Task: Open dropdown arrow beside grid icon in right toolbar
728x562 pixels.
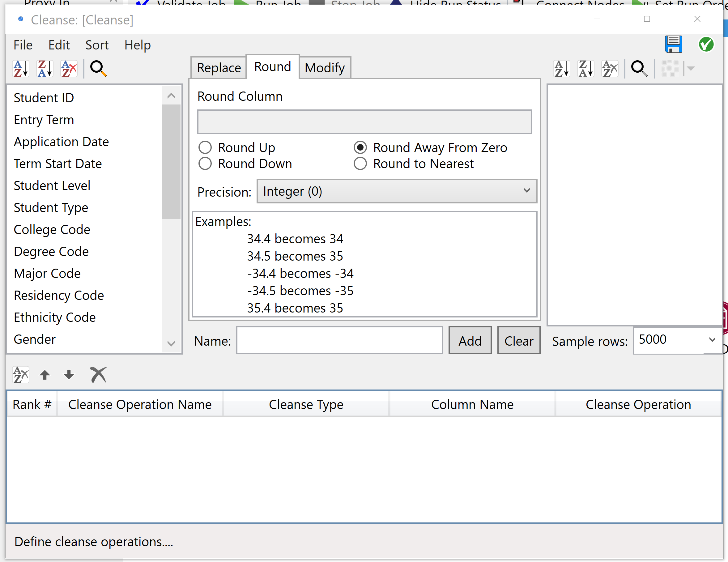Action: point(691,69)
